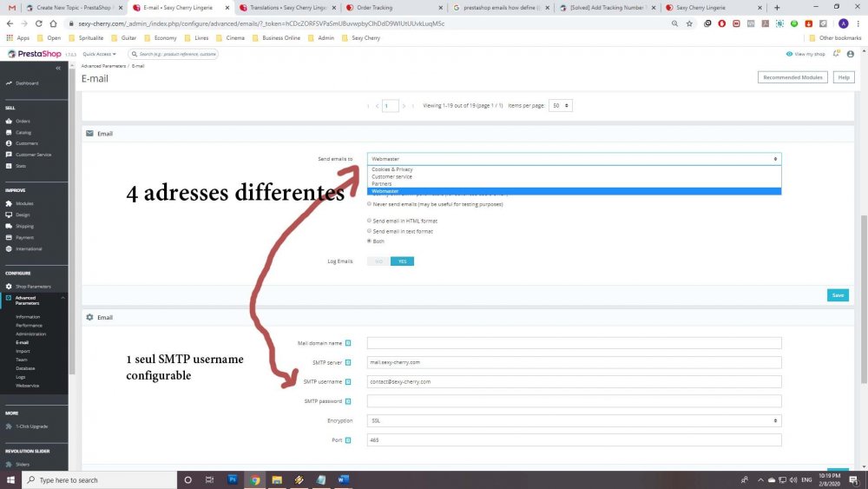
Task: Open the Send emails to dropdown
Action: click(574, 159)
